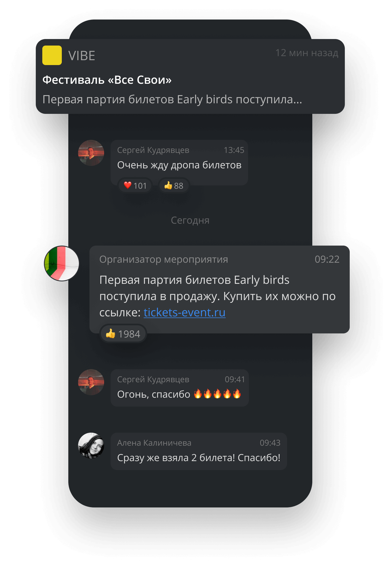
Task: Toggle thumbs up reaction showing 1984
Action: [x=123, y=334]
